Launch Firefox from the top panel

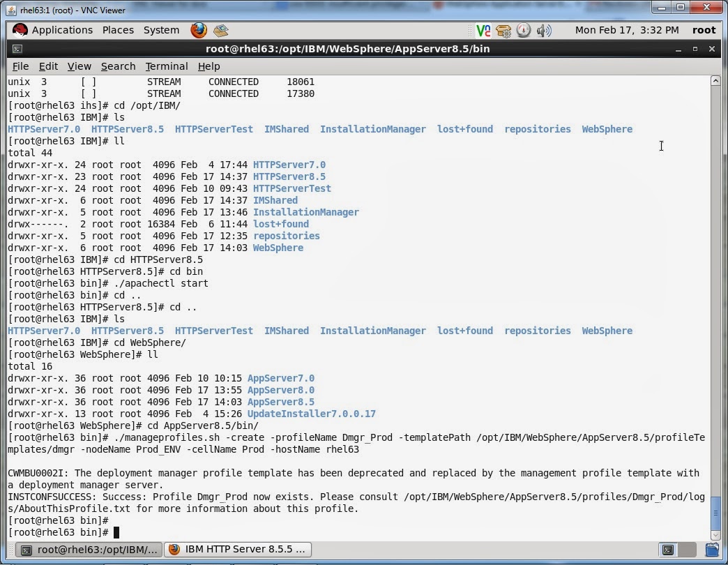[x=198, y=30]
